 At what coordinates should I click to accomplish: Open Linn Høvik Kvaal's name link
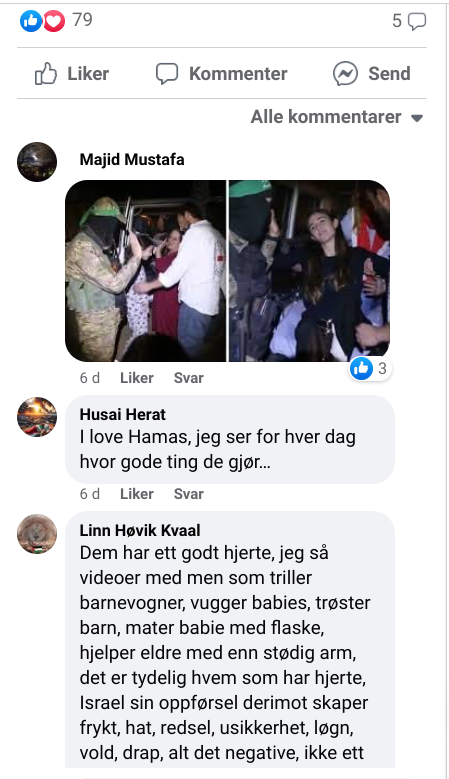coord(140,531)
